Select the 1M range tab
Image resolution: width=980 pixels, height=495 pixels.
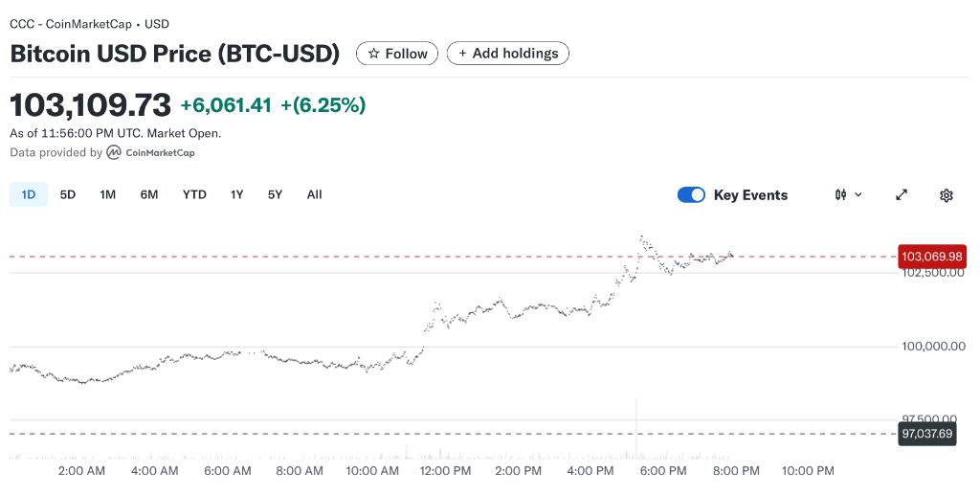pos(108,195)
